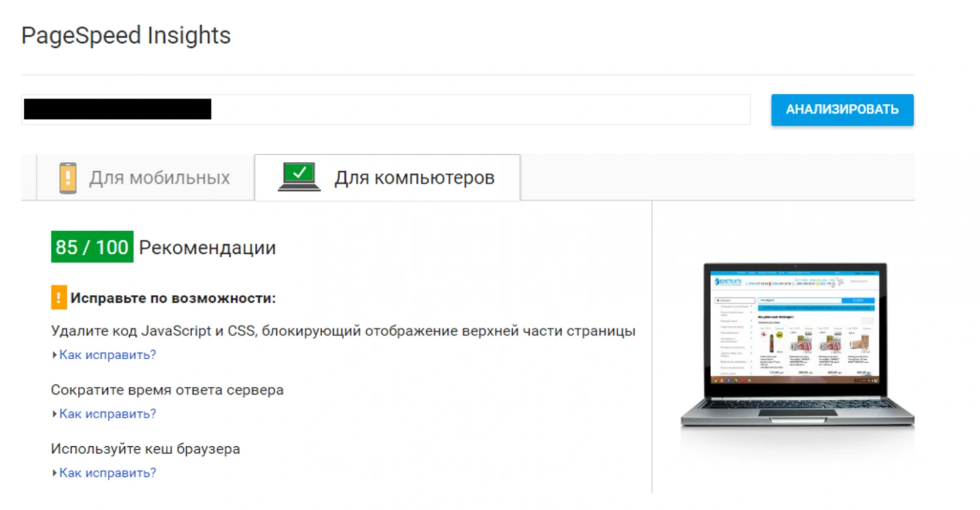Click the phone warning icon on mobile tab
This screenshot has height=510, width=980.
tap(67, 178)
